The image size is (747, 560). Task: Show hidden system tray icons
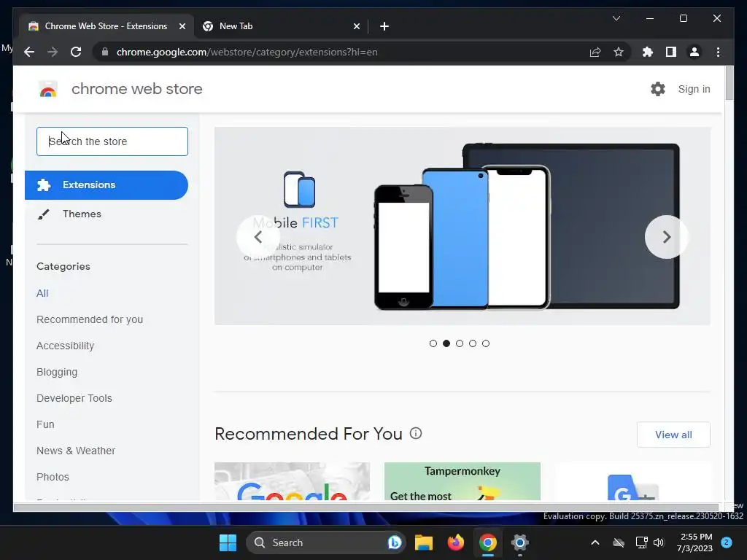595,542
